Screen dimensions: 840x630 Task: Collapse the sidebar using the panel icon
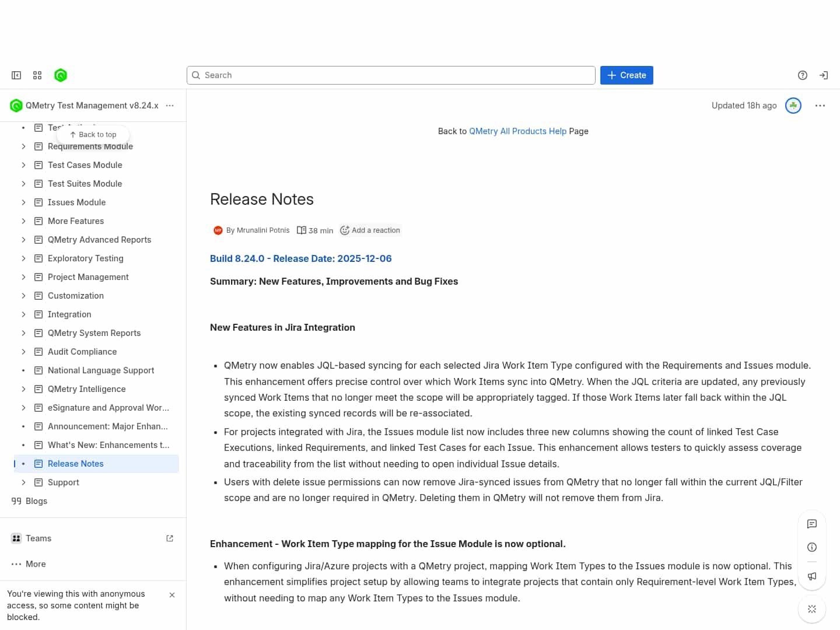pyautogui.click(x=16, y=75)
